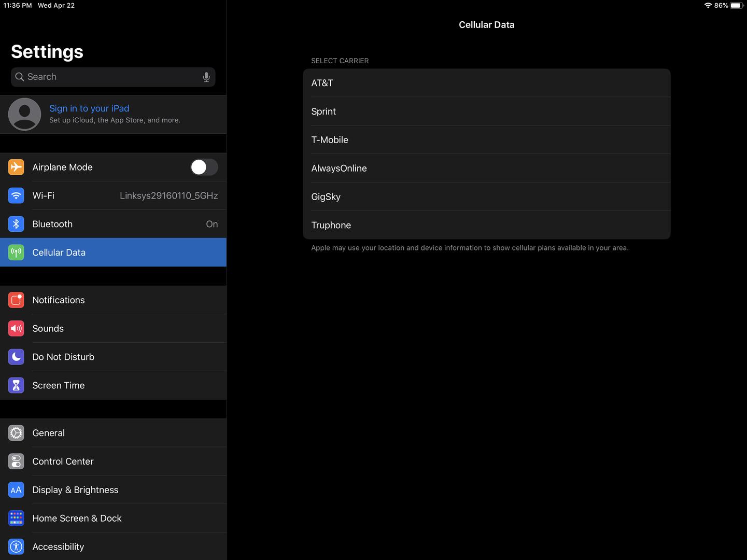
Task: Open Sounds settings
Action: coord(113,329)
